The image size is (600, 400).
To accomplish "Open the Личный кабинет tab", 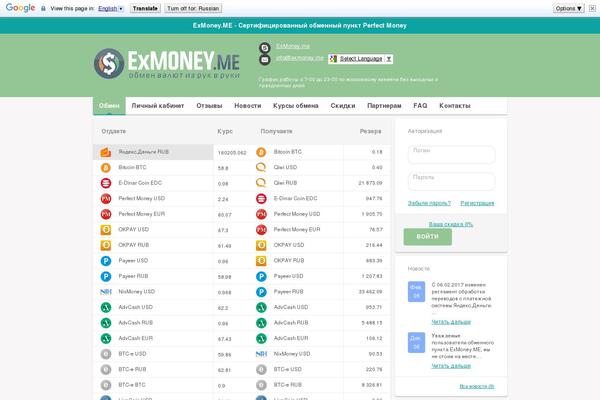I will coord(158,106).
